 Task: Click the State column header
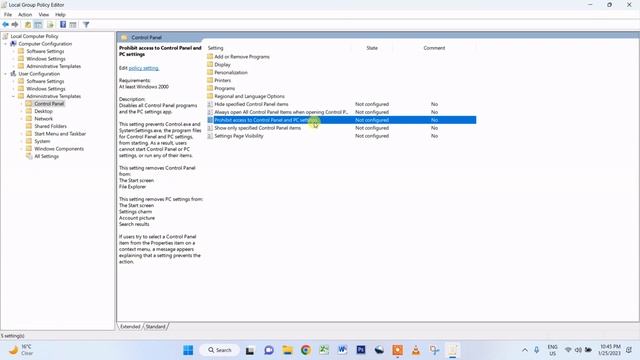(372, 48)
